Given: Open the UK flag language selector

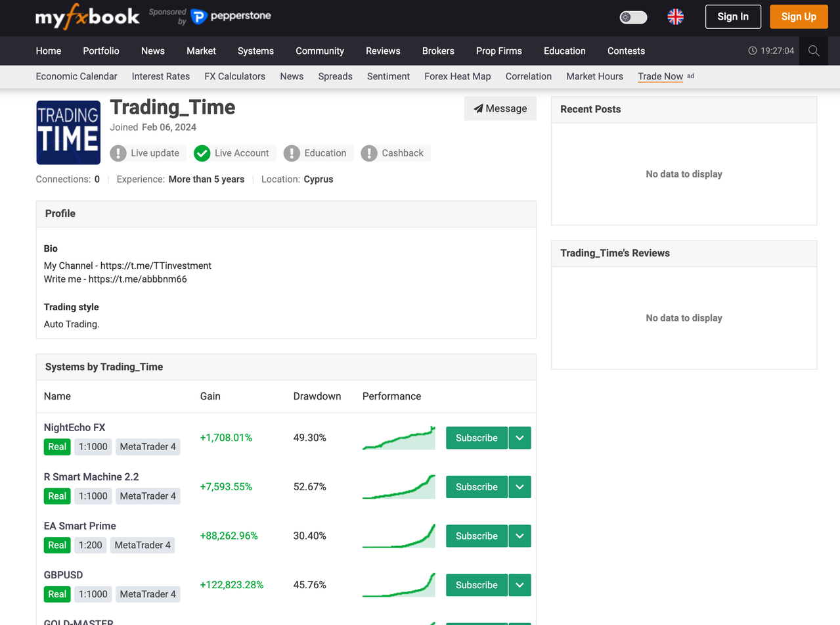Looking at the screenshot, I should point(675,17).
